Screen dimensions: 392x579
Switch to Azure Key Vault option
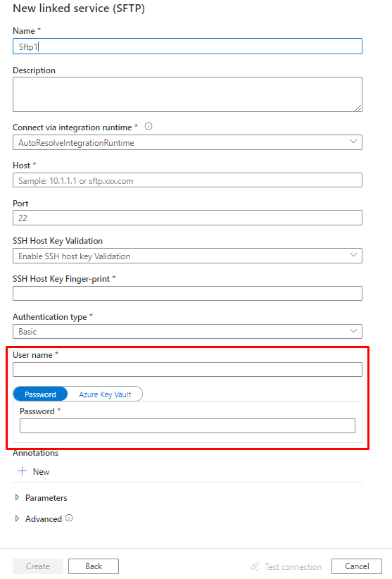point(105,394)
